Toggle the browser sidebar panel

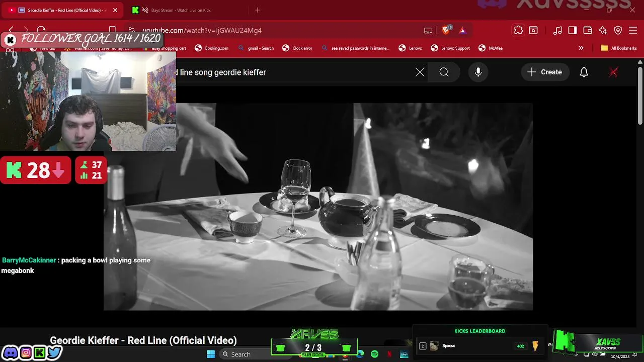573,30
